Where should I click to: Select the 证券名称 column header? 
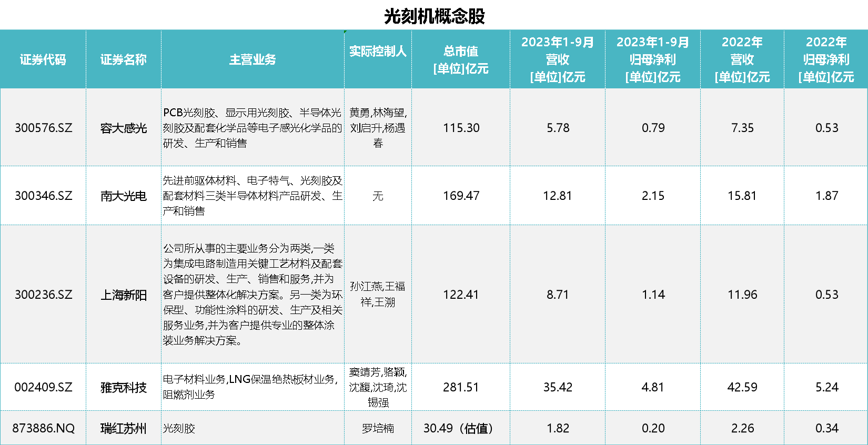click(124, 59)
